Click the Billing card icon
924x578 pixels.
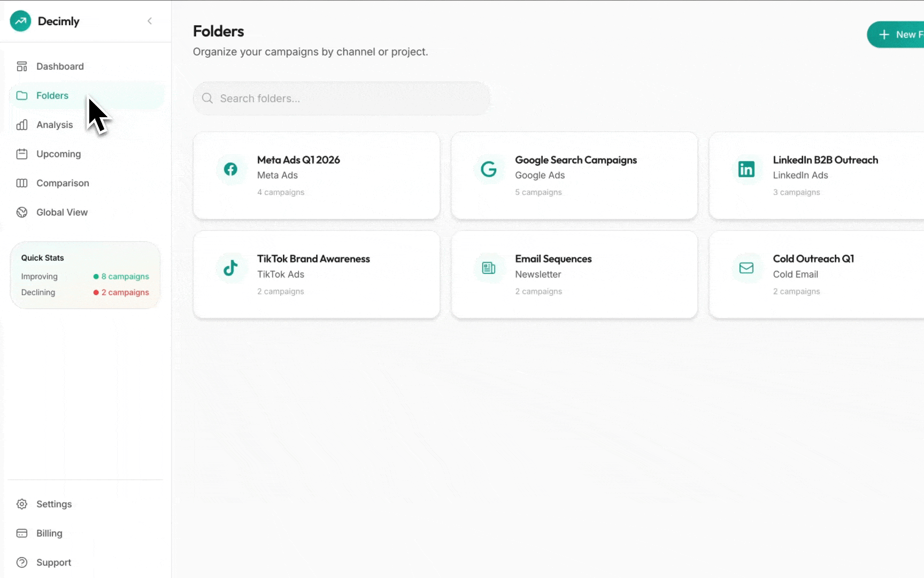point(22,534)
